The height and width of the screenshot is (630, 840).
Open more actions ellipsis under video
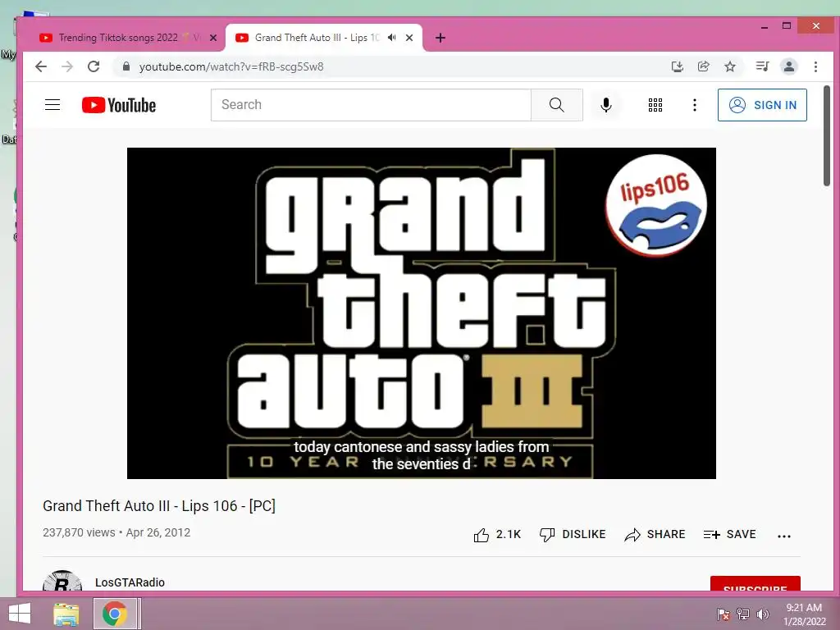[783, 536]
